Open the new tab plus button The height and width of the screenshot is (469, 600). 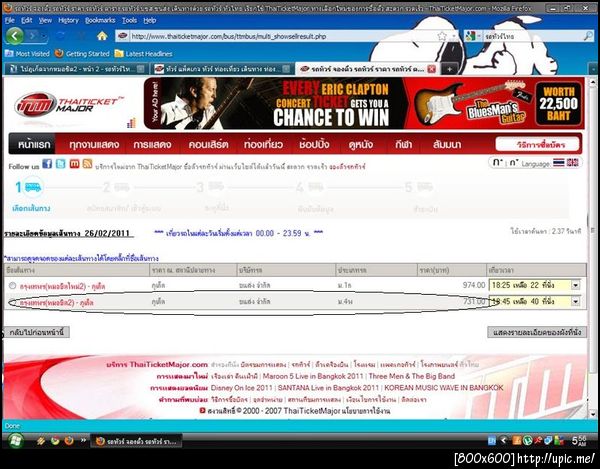coord(449,69)
